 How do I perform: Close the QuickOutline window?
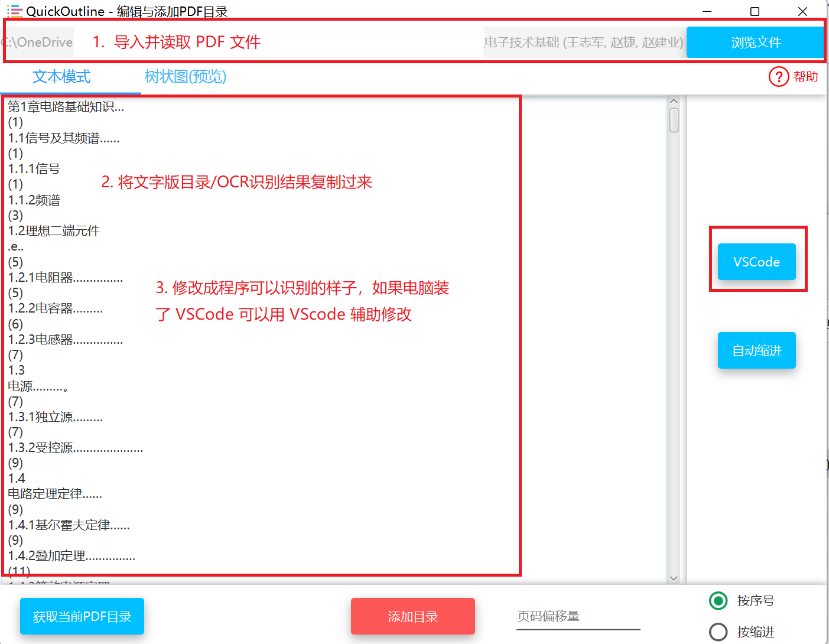pos(802,12)
